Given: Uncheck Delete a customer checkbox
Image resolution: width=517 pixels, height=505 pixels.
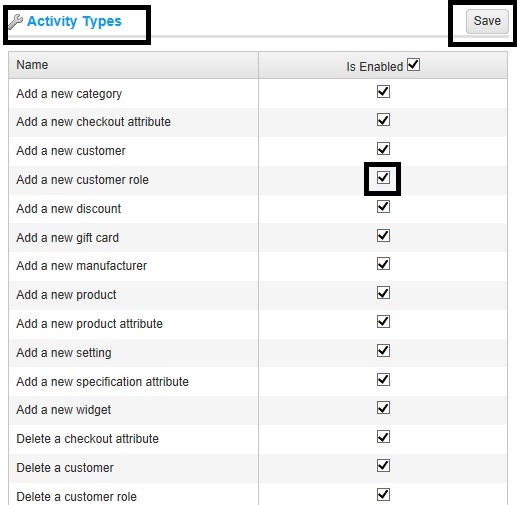Looking at the screenshot, I should pyautogui.click(x=383, y=466).
